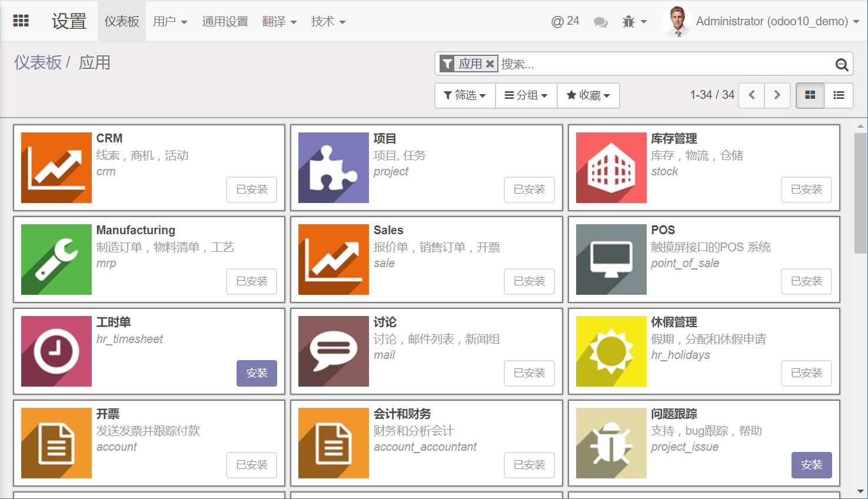Switch to kanban view
The width and height of the screenshot is (868, 499).
point(810,95)
